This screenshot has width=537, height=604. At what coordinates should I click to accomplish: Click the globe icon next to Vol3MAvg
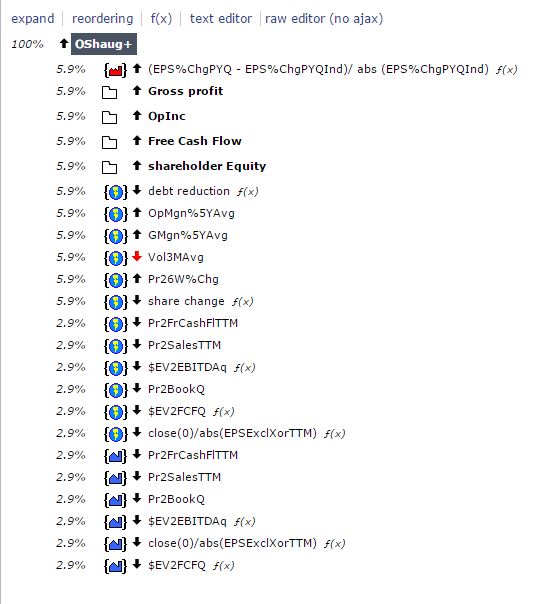click(116, 258)
